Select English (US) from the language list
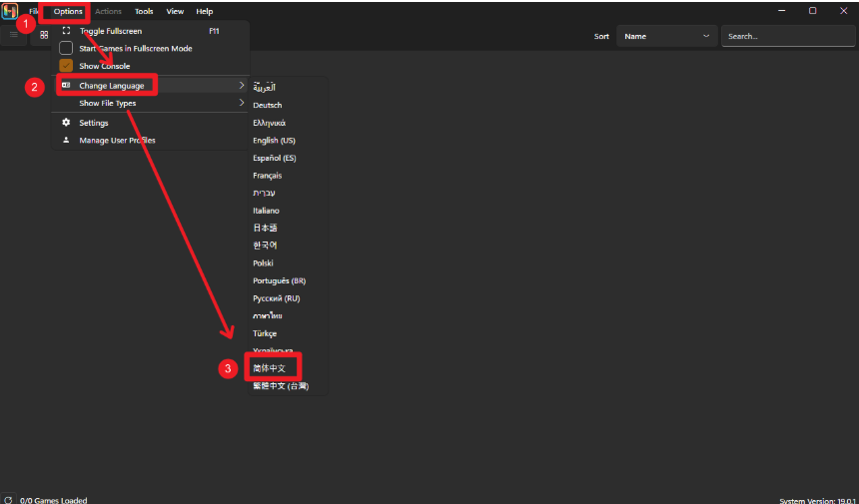The height and width of the screenshot is (504, 859). pos(274,141)
